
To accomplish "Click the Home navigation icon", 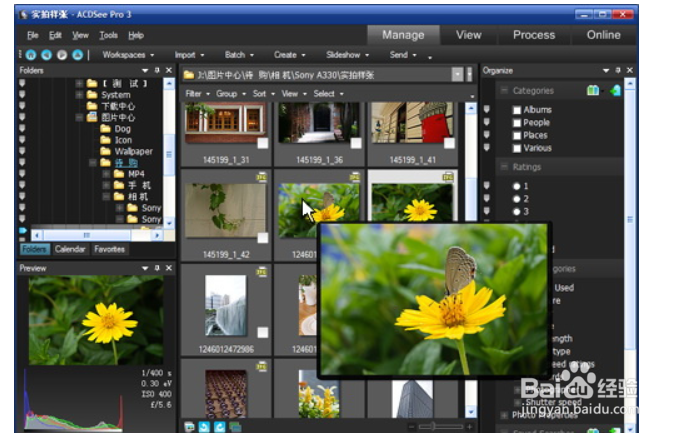I will 31,55.
